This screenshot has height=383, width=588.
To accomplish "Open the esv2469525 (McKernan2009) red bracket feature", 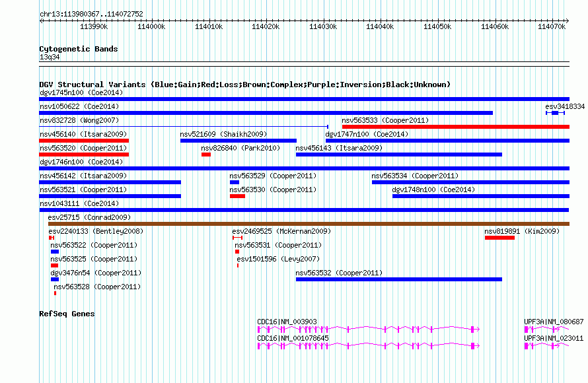I will coord(237,238).
